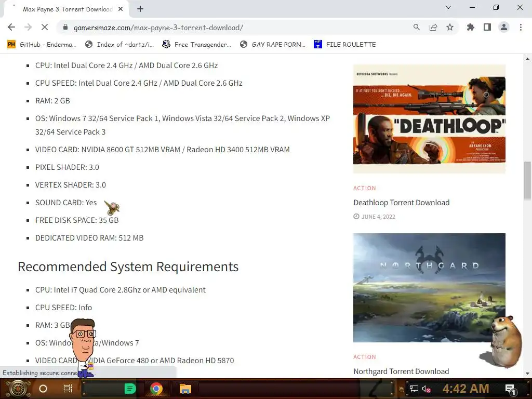The width and height of the screenshot is (532, 399).
Task: Click 'FREE DISK SPACE: 35 GB' text
Action: tap(77, 220)
